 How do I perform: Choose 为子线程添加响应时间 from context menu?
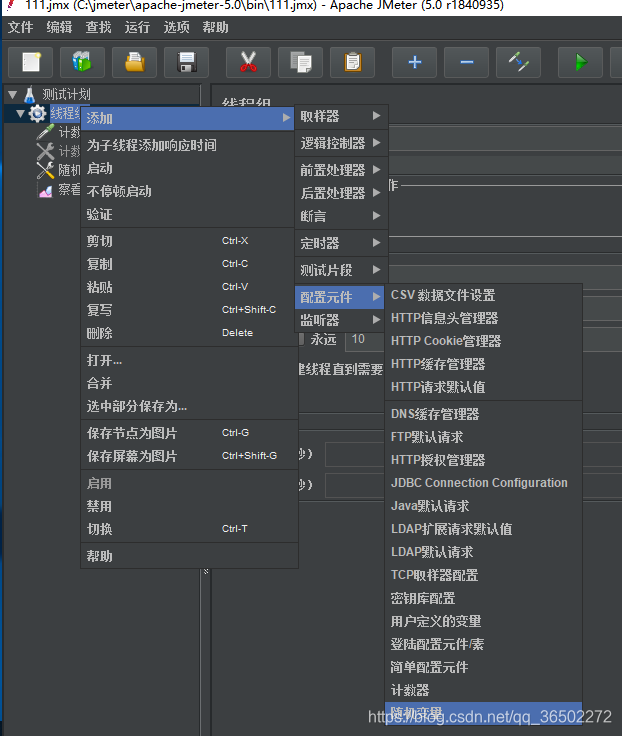point(189,145)
